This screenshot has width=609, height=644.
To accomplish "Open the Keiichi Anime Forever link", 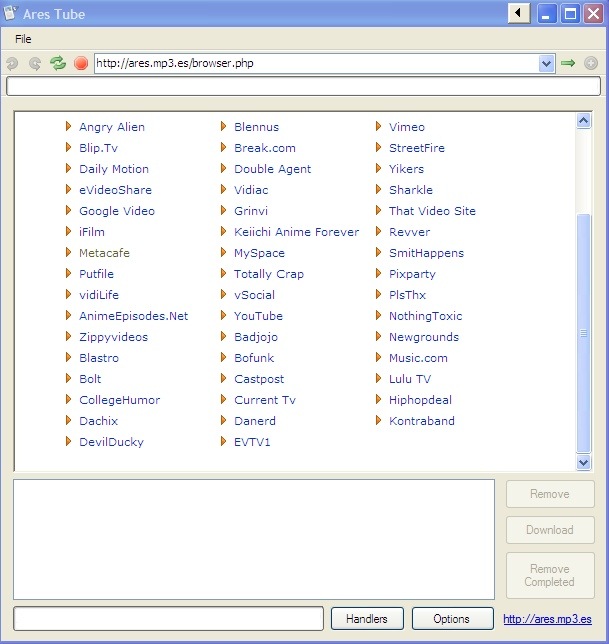I will 296,232.
